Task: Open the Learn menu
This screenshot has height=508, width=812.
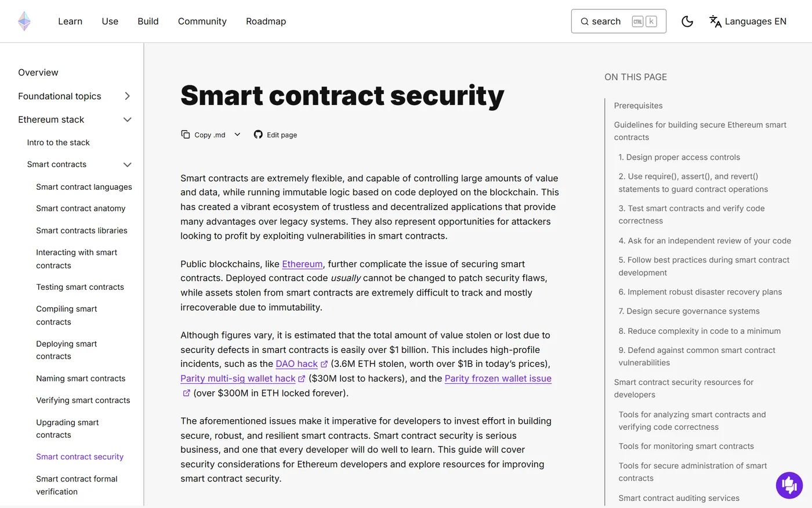Action: point(70,21)
